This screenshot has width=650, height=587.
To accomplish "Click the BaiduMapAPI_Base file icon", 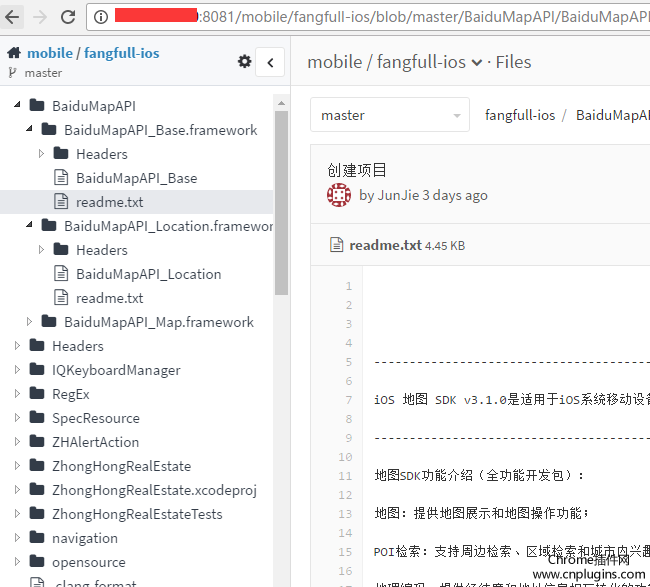I will click(x=61, y=177).
